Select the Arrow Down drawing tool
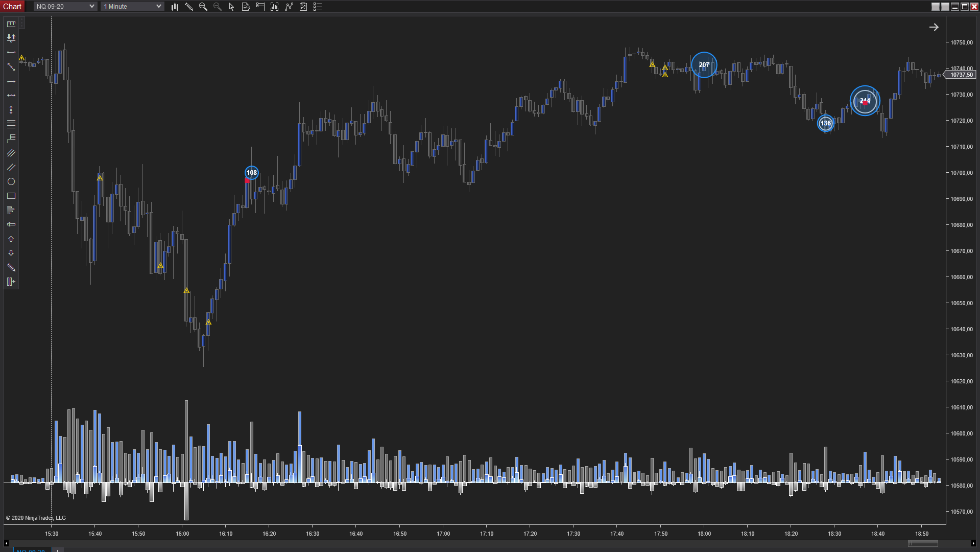 (x=11, y=254)
